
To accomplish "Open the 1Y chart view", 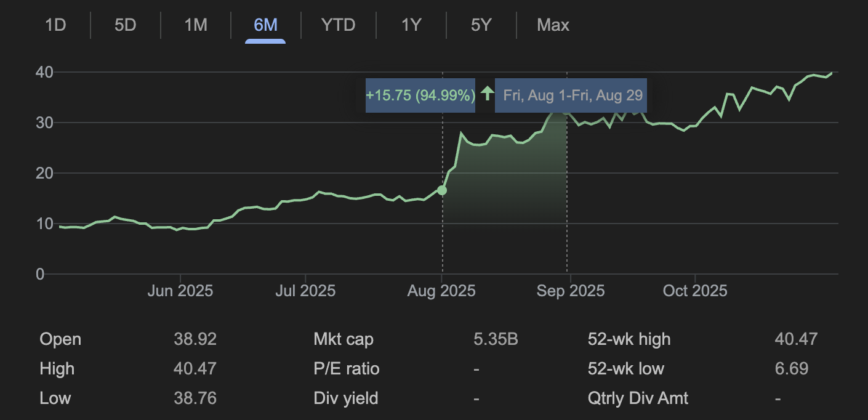I will (x=410, y=25).
